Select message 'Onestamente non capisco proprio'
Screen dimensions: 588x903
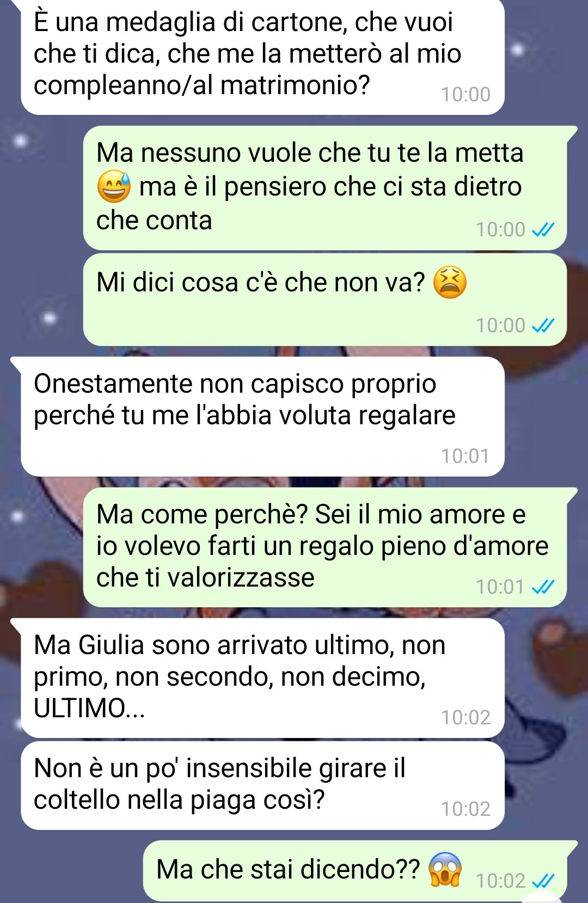coord(262,417)
